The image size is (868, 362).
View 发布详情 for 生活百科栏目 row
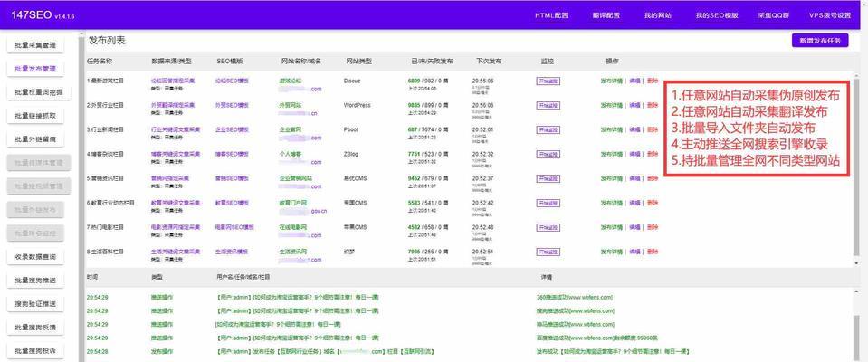click(611, 252)
